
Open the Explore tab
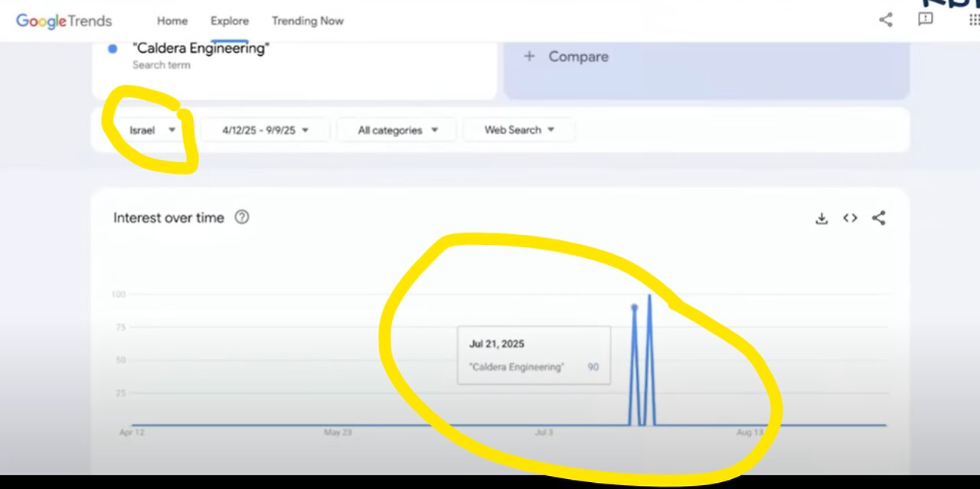tap(230, 21)
